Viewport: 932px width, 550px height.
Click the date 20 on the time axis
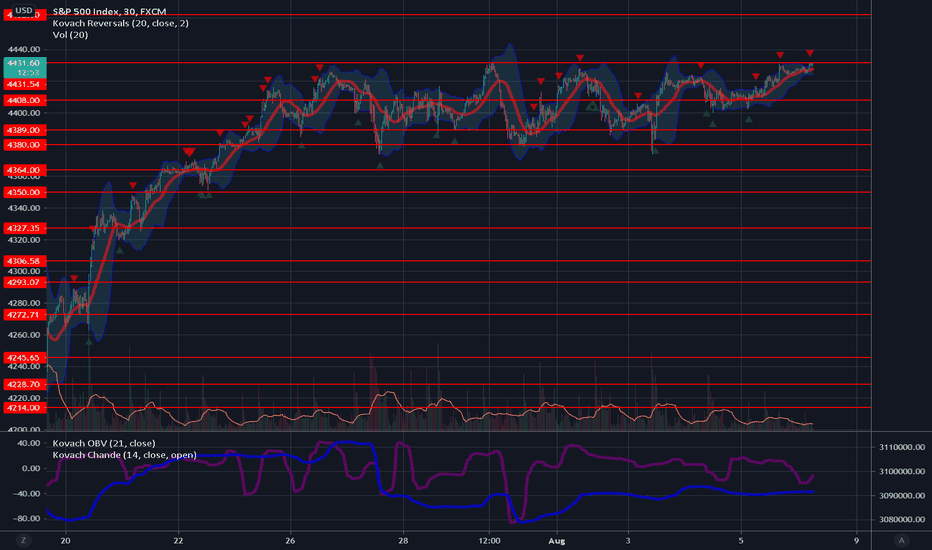(65, 541)
